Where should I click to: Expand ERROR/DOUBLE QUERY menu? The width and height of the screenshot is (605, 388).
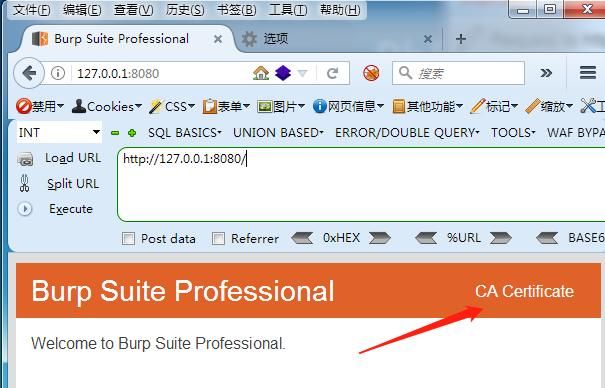(407, 133)
